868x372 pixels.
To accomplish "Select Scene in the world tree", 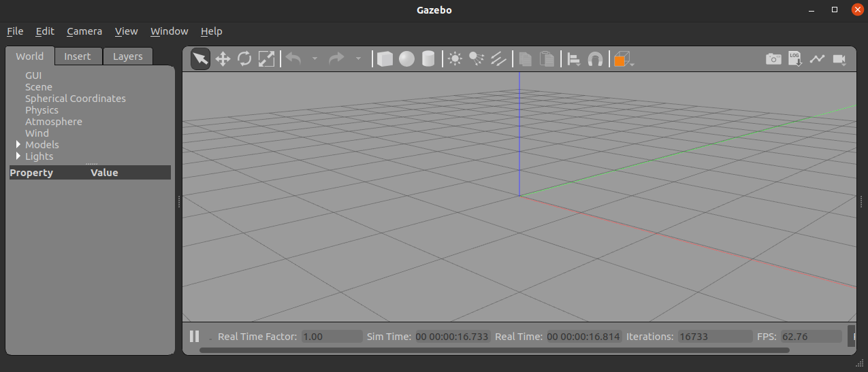I will pyautogui.click(x=39, y=87).
